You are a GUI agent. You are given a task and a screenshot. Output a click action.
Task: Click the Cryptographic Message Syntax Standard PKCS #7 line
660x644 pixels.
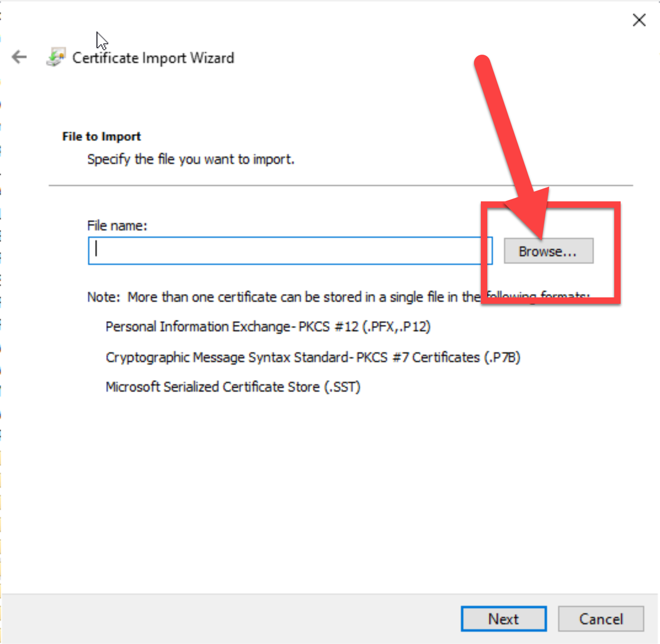(x=313, y=357)
